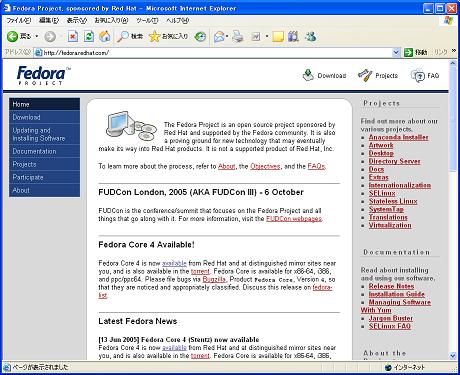Open the FUDCon webpages link
Image resolution: width=460 pixels, height=375 pixels.
point(294,219)
